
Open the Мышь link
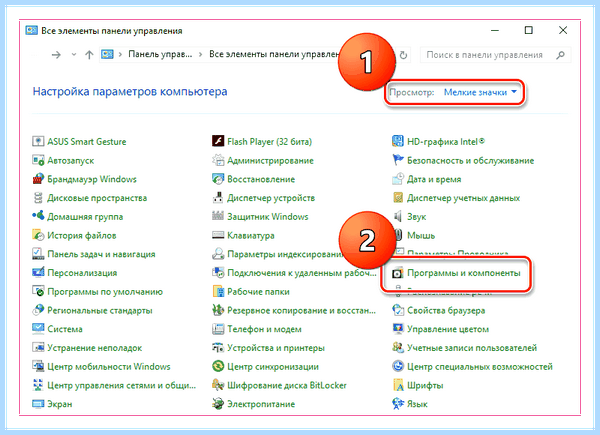[x=421, y=235]
